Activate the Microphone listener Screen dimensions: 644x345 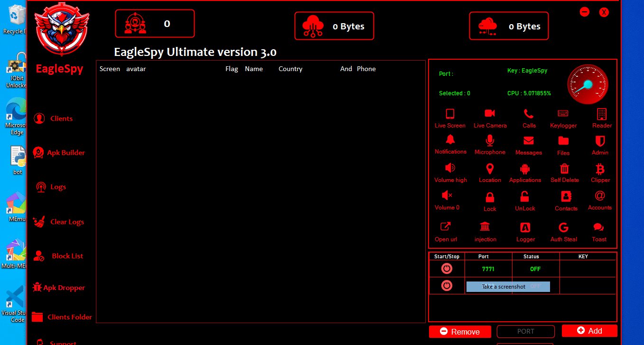click(x=490, y=145)
